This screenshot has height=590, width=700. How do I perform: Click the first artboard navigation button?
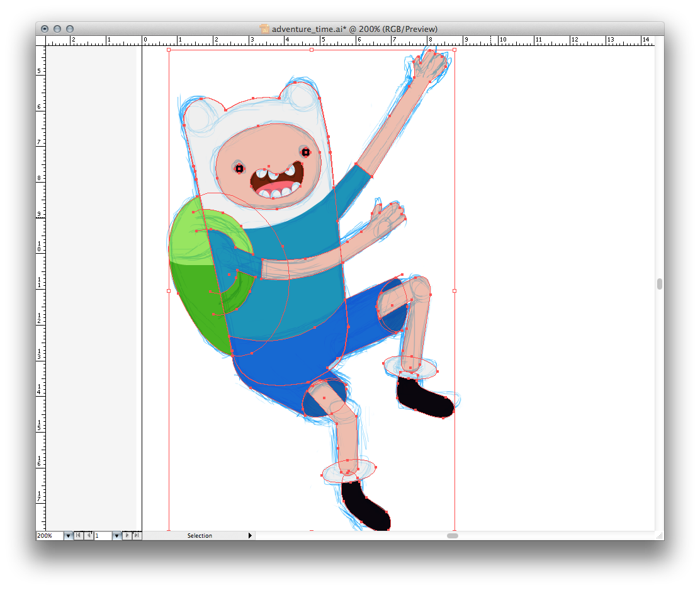[78, 536]
